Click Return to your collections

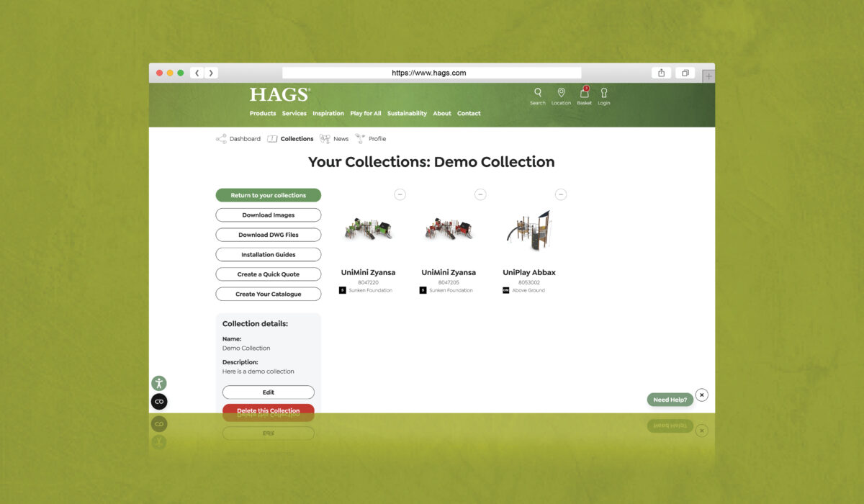coord(269,195)
